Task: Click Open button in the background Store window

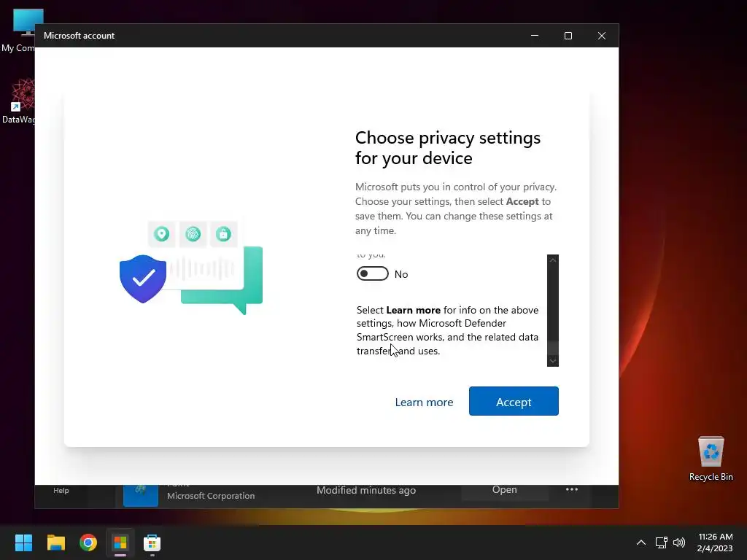Action: tap(505, 490)
